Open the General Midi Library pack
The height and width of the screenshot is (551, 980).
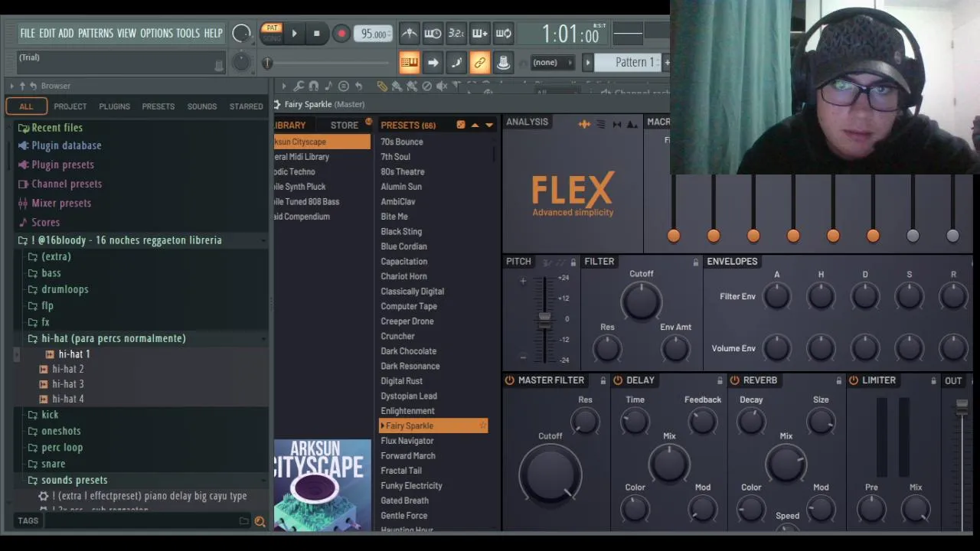coord(302,157)
